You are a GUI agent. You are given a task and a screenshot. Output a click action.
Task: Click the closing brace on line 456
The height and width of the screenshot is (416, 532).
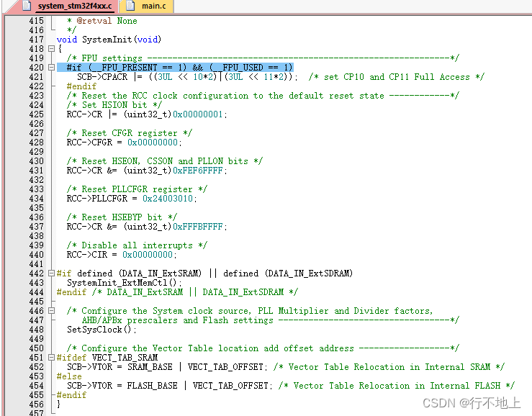[x=59, y=404]
